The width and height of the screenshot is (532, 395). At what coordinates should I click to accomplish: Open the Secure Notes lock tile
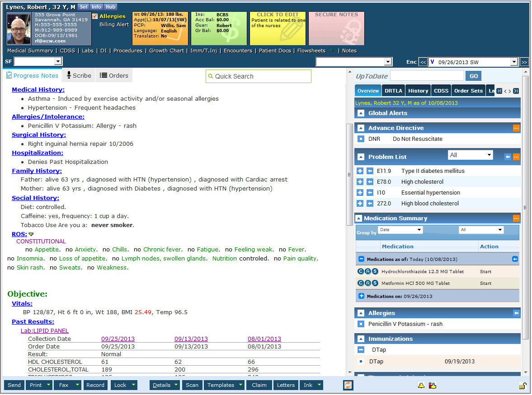click(336, 28)
